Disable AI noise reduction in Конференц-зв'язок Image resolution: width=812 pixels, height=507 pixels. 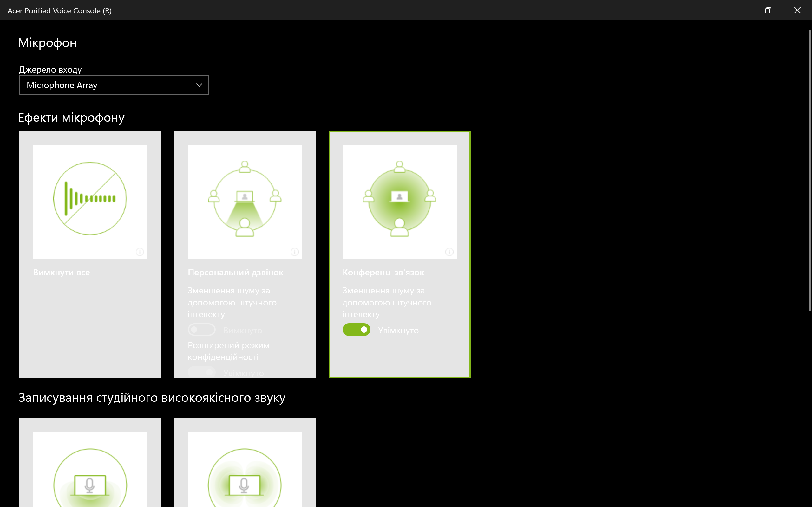[356, 330]
